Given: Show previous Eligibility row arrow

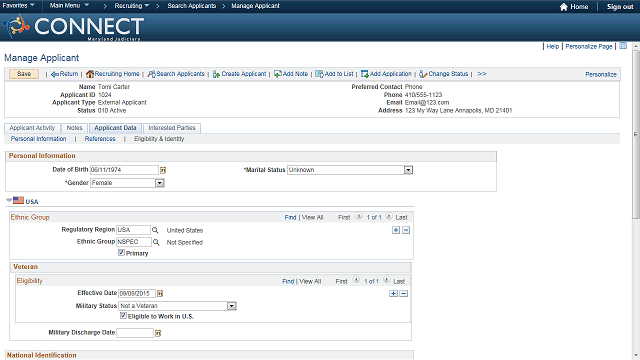Looking at the screenshot, I should click(356, 280).
